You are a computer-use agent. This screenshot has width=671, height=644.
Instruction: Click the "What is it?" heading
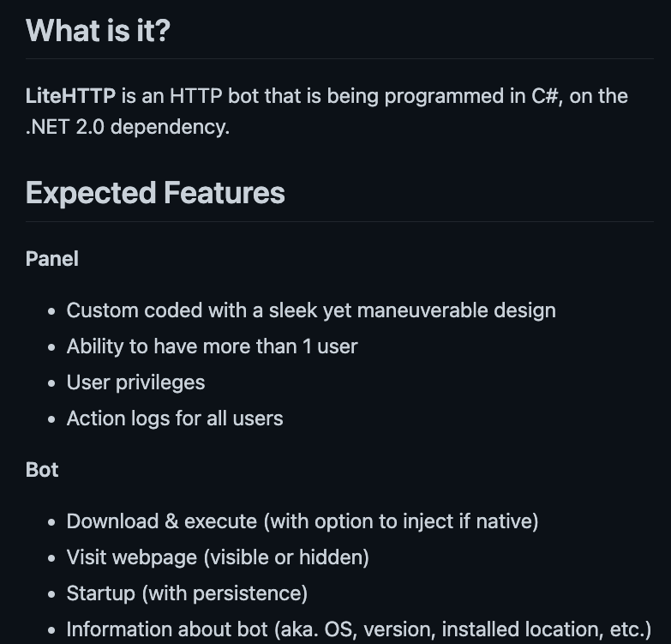click(98, 31)
